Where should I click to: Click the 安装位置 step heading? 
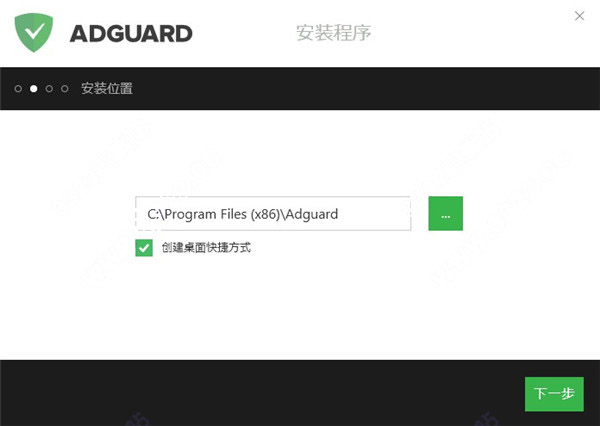tap(107, 89)
